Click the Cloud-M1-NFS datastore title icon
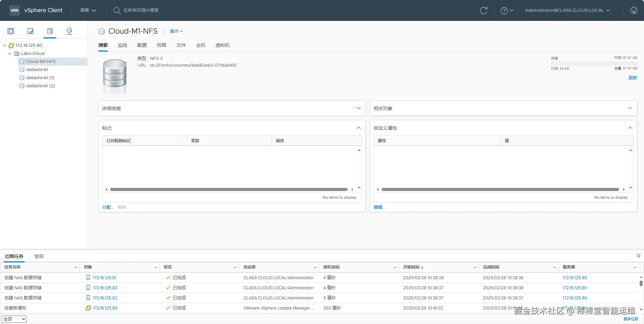This screenshot has height=324, width=644. (x=101, y=31)
